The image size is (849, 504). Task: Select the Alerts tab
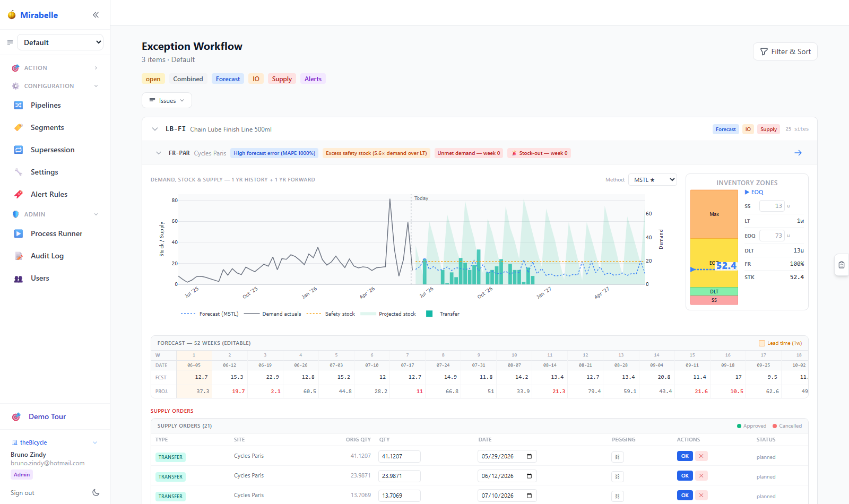coord(313,79)
